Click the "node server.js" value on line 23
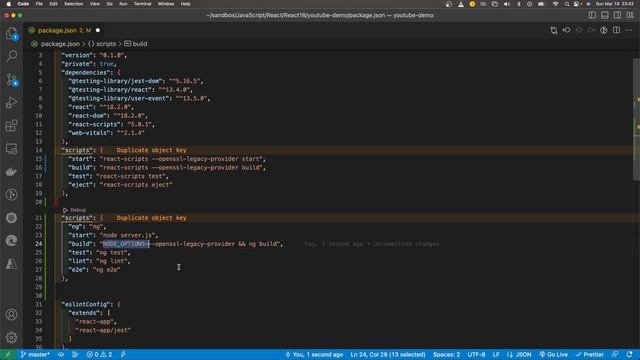Screen dimensions: 640x360 coord(129,235)
